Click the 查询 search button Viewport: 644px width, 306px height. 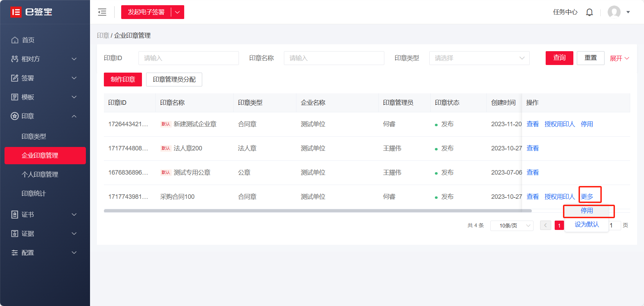tap(560, 58)
